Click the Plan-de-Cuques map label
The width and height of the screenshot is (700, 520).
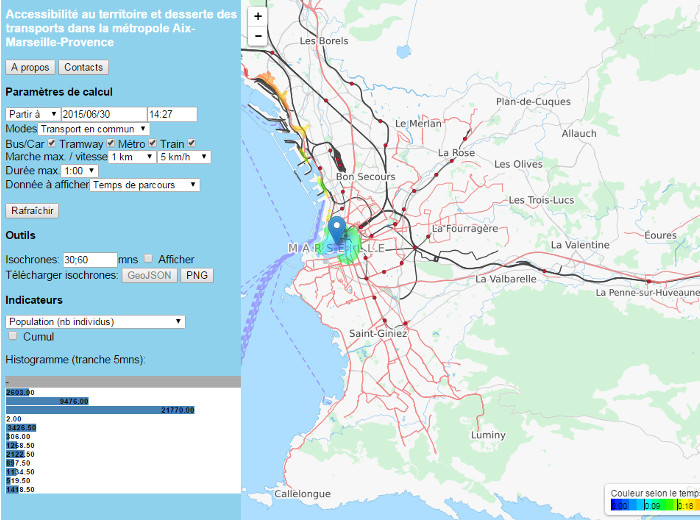533,102
